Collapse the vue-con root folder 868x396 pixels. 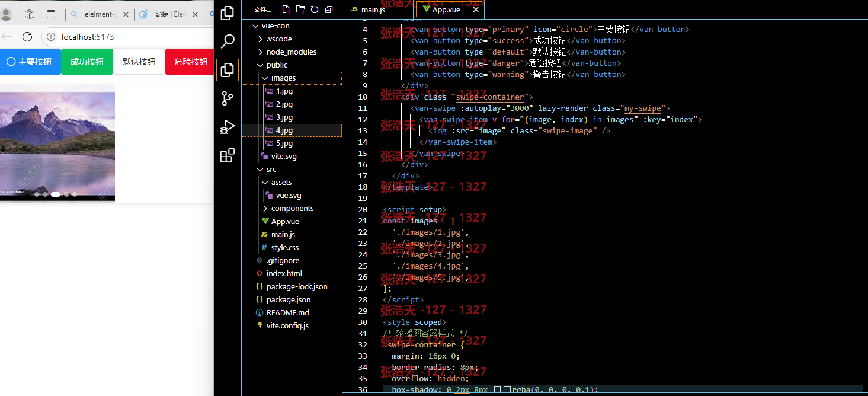pyautogui.click(x=255, y=26)
